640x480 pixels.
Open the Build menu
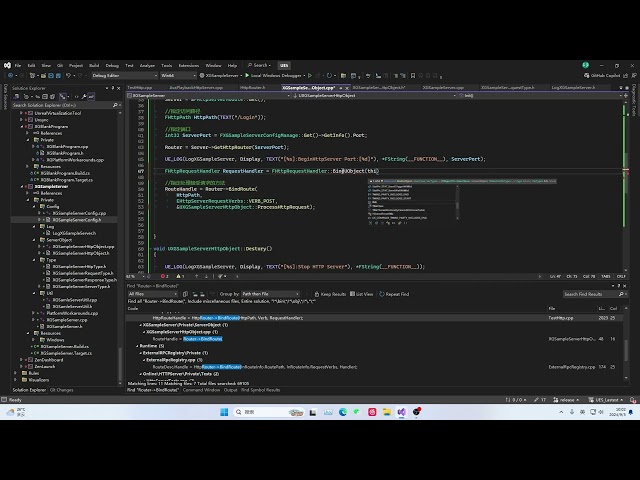[x=94, y=65]
